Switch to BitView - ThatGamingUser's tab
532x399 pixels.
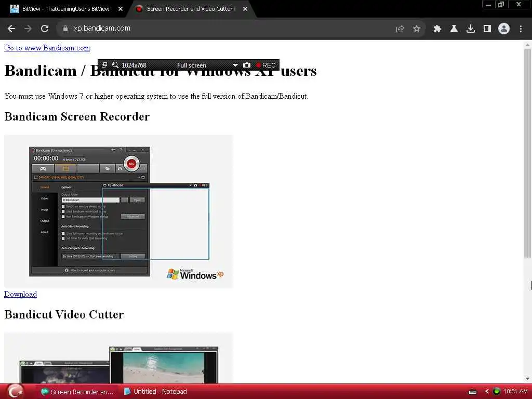point(65,9)
